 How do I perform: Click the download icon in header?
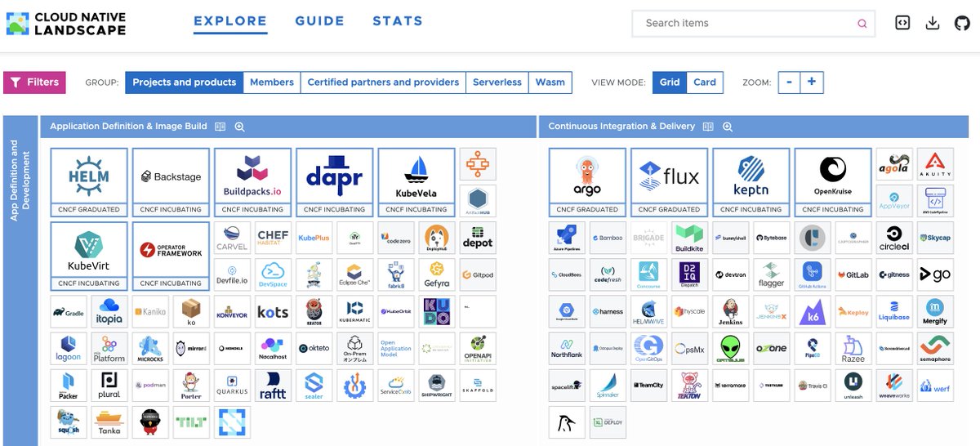click(933, 23)
